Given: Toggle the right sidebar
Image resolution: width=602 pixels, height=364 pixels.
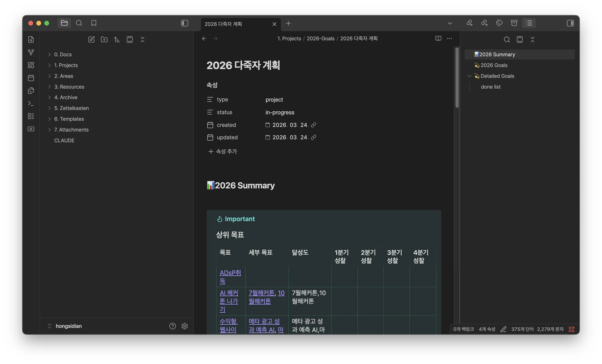Looking at the screenshot, I should (x=570, y=23).
